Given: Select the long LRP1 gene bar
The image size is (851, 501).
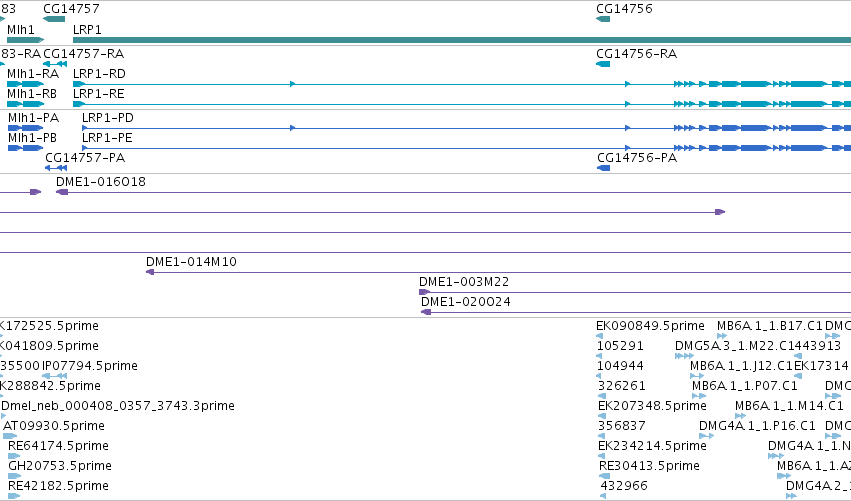Looking at the screenshot, I should click(x=462, y=40).
